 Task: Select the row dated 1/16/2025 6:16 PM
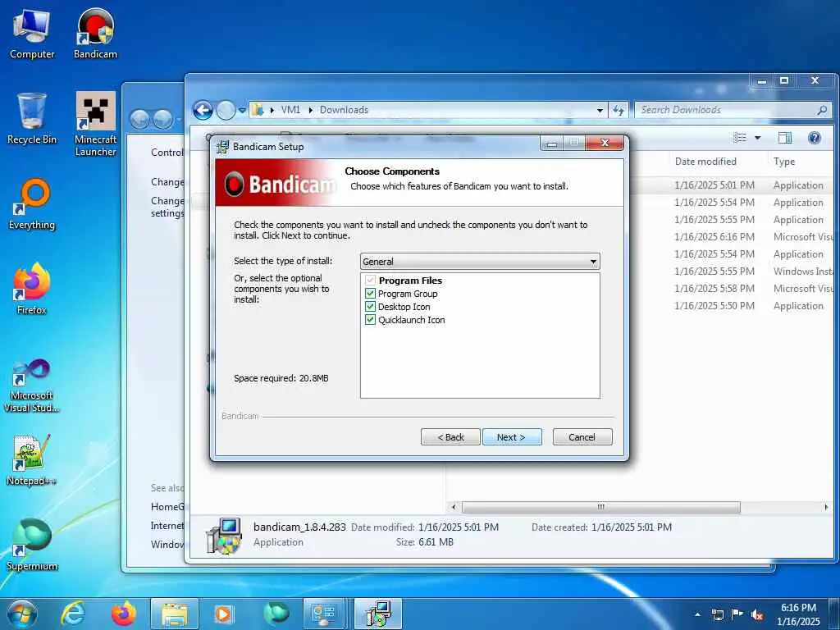point(731,237)
